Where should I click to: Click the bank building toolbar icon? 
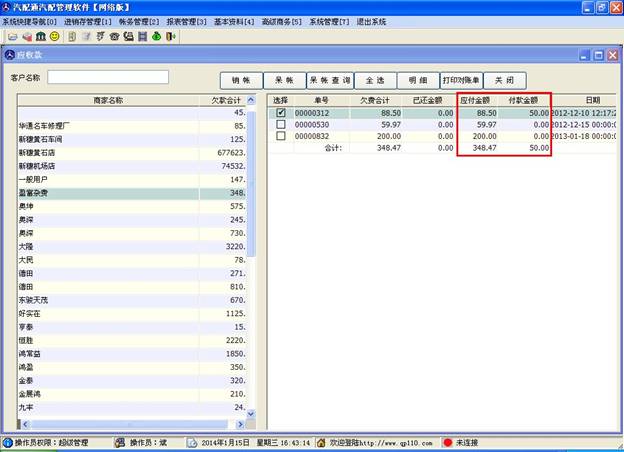click(x=41, y=36)
